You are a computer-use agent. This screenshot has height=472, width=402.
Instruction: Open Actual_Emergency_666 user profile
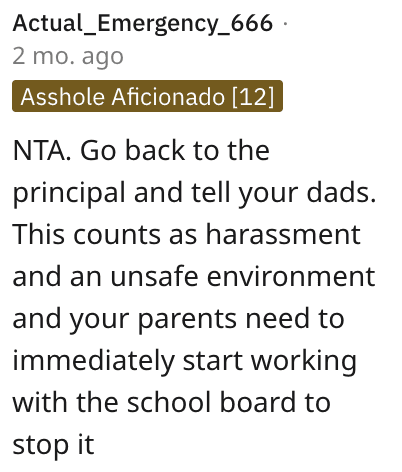[x=143, y=24]
